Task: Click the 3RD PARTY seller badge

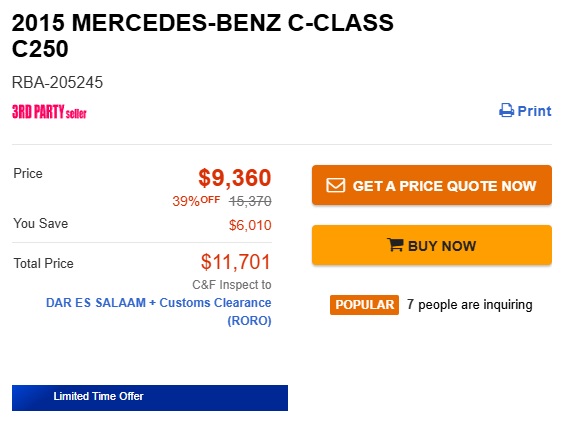Action: tap(49, 112)
